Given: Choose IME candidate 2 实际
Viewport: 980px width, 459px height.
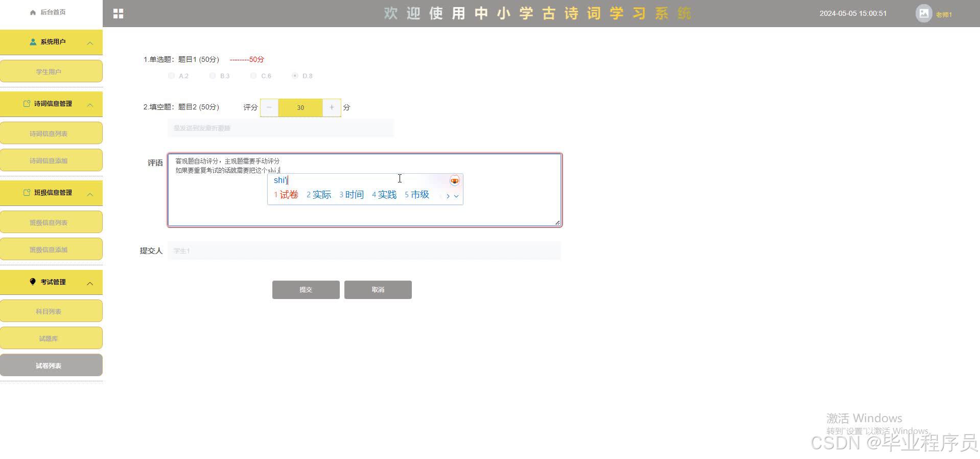Looking at the screenshot, I should click(x=319, y=195).
